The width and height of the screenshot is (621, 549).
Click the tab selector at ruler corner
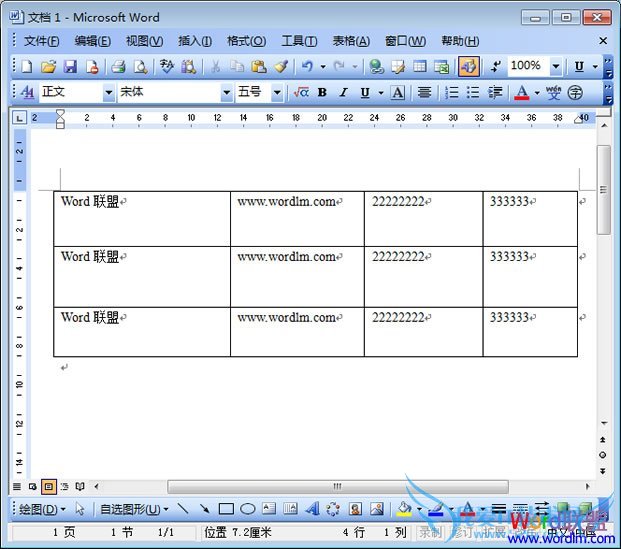click(19, 118)
